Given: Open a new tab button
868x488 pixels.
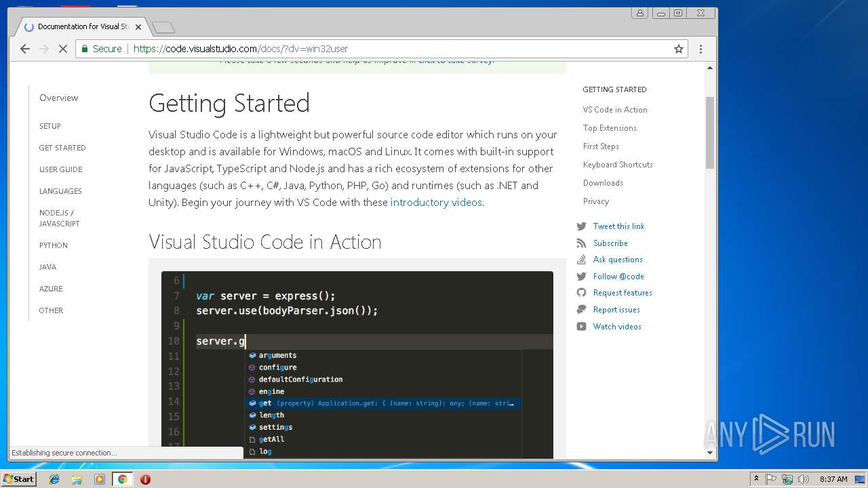Looking at the screenshot, I should pos(163,27).
